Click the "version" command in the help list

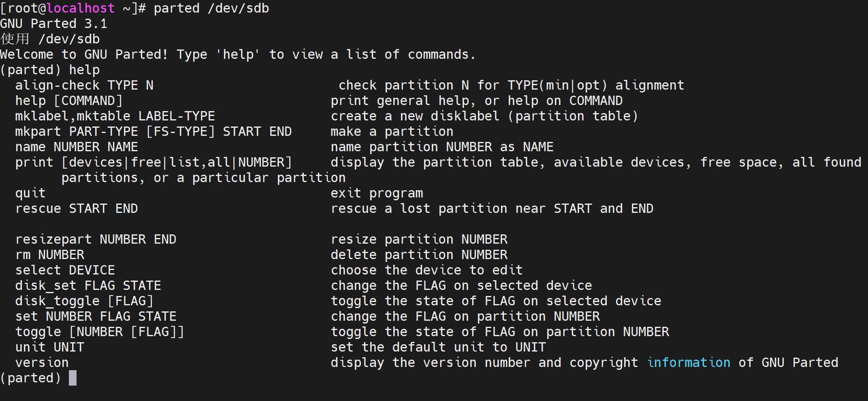click(42, 362)
